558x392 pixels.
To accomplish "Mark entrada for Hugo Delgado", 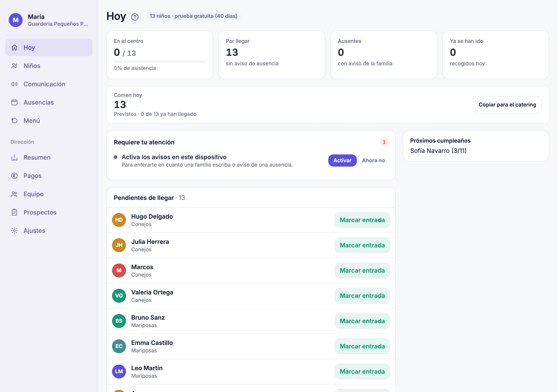I will pos(362,220).
